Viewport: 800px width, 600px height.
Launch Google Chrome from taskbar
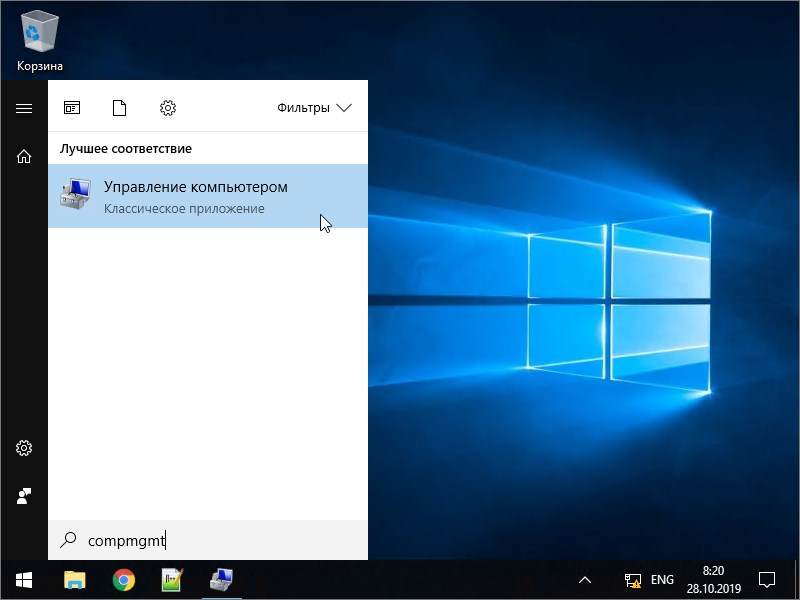123,580
